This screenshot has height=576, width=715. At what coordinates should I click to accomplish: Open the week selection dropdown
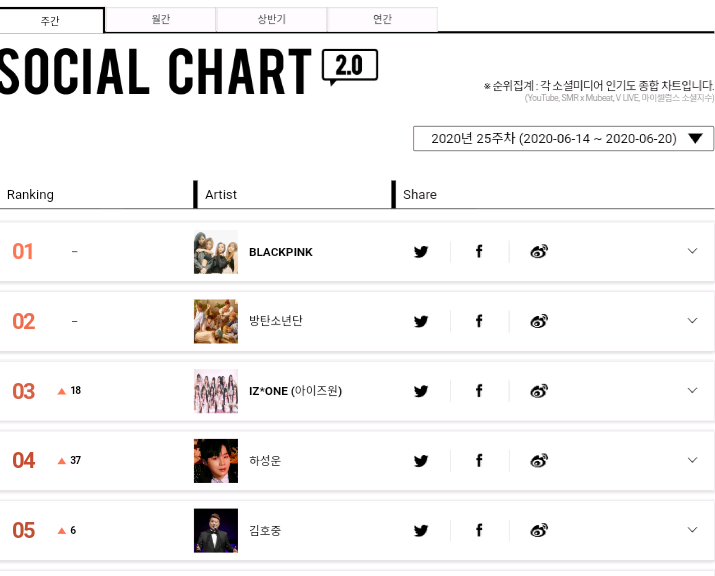coord(563,138)
